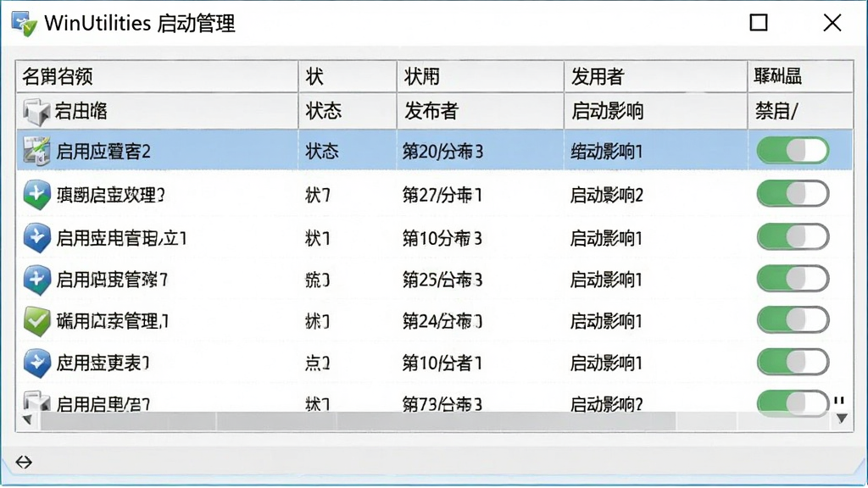This screenshot has width=868, height=488.
Task: Click the 名 column header at far left
Action: tap(157, 76)
